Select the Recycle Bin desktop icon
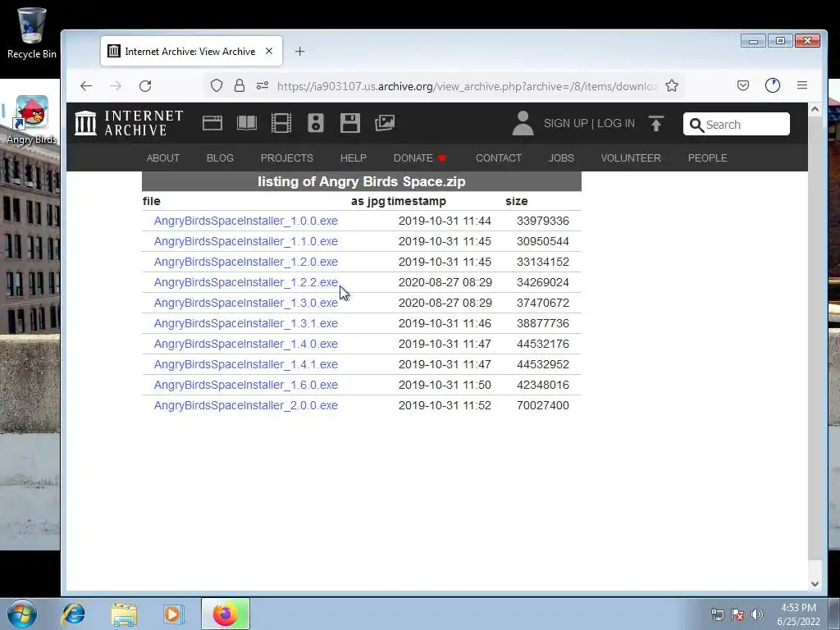This screenshot has width=840, height=630. point(32,33)
